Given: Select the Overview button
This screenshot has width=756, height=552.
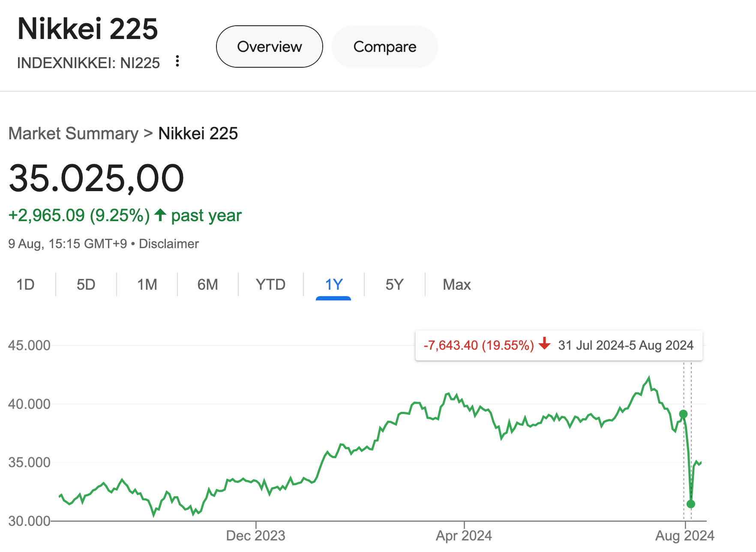Looking at the screenshot, I should [x=269, y=46].
